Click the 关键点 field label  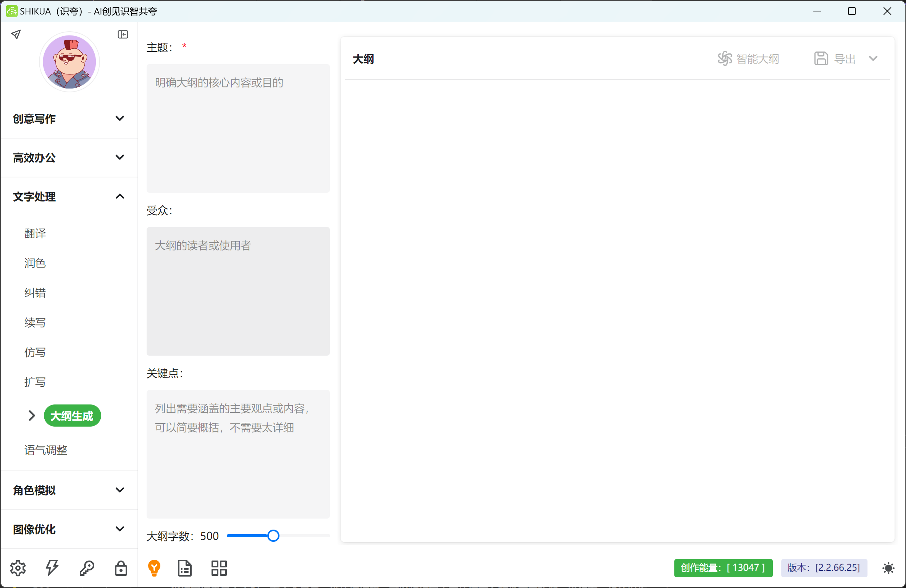[x=165, y=373]
